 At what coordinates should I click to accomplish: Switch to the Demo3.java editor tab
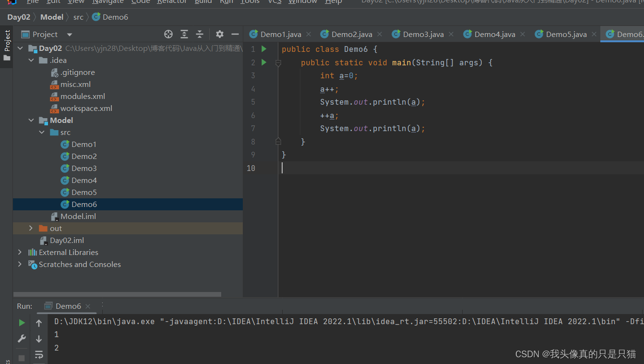(423, 34)
